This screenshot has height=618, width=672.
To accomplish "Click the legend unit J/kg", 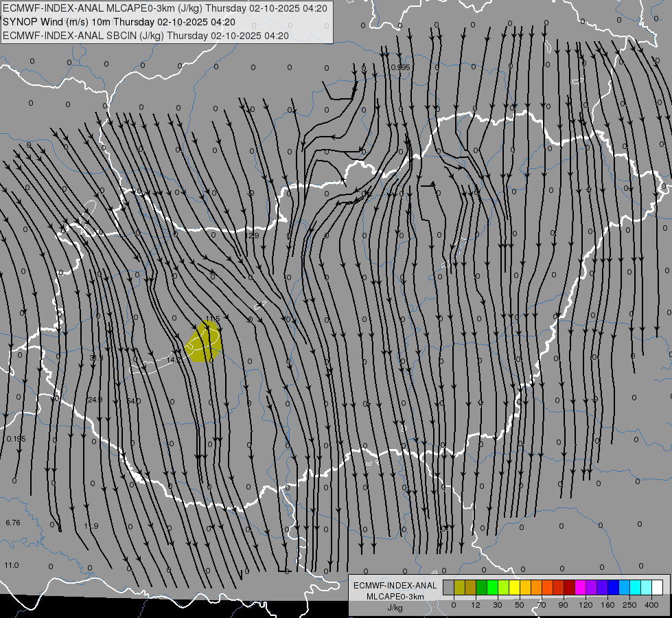I will [395, 608].
